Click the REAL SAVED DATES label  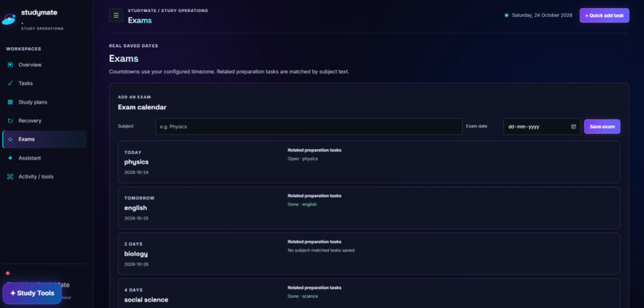point(133,46)
